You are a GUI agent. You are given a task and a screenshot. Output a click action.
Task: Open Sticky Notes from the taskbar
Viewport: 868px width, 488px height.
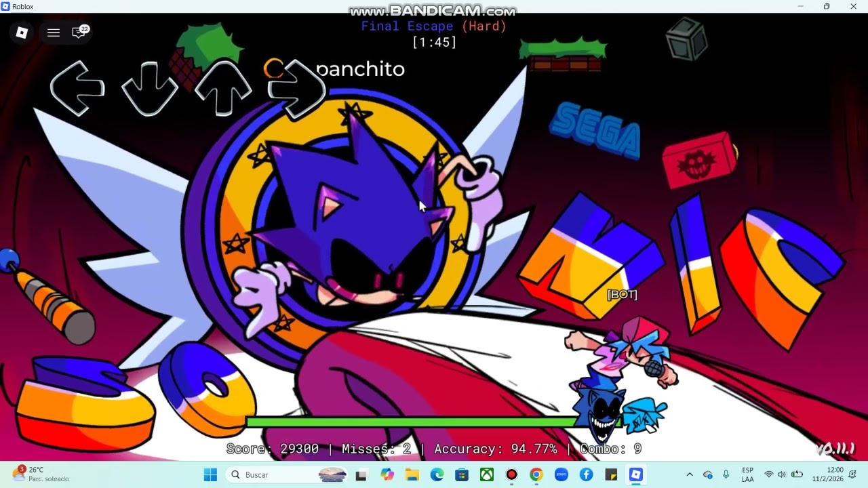click(611, 474)
